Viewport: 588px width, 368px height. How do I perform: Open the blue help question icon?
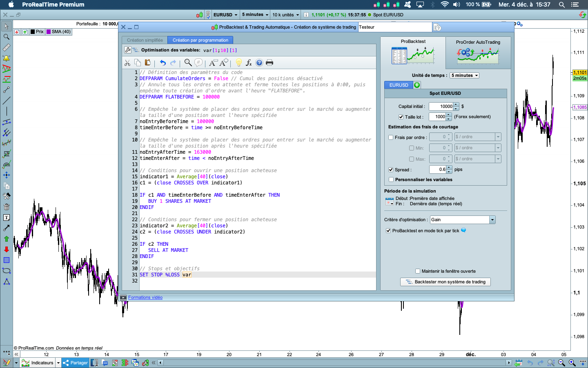[259, 63]
